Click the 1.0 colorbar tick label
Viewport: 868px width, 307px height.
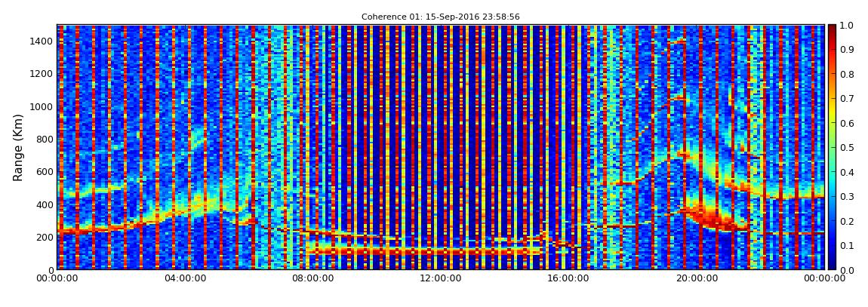pos(848,25)
